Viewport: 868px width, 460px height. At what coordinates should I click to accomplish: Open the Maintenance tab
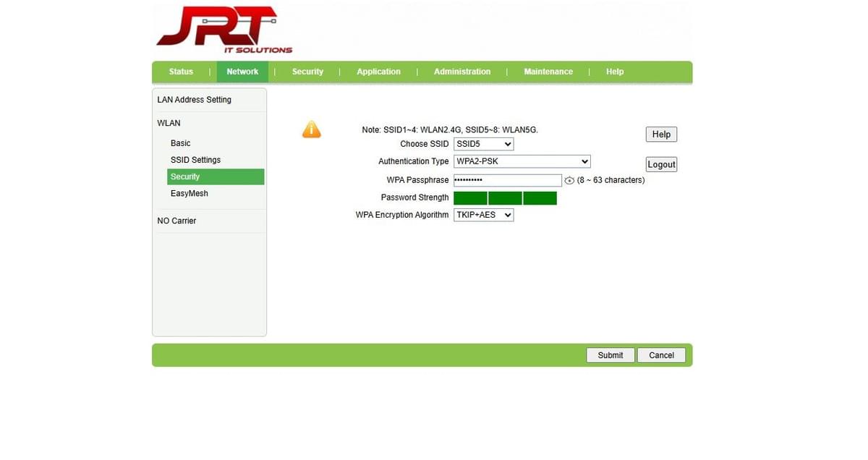[548, 72]
